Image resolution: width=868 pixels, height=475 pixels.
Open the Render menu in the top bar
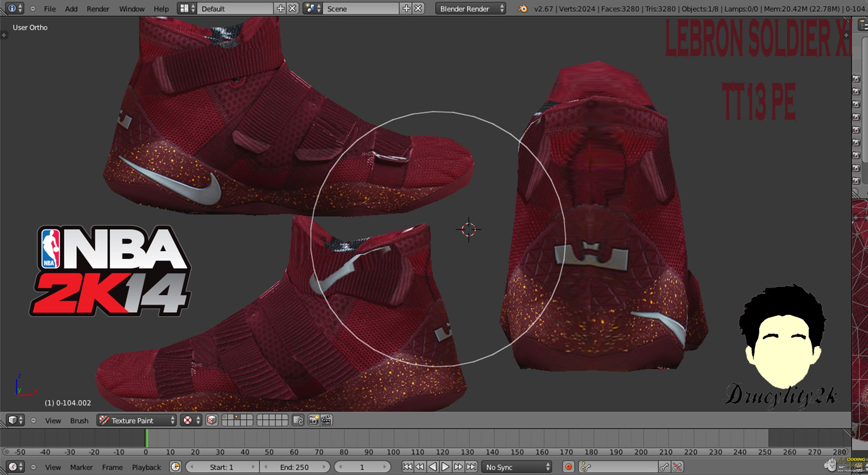tap(98, 9)
